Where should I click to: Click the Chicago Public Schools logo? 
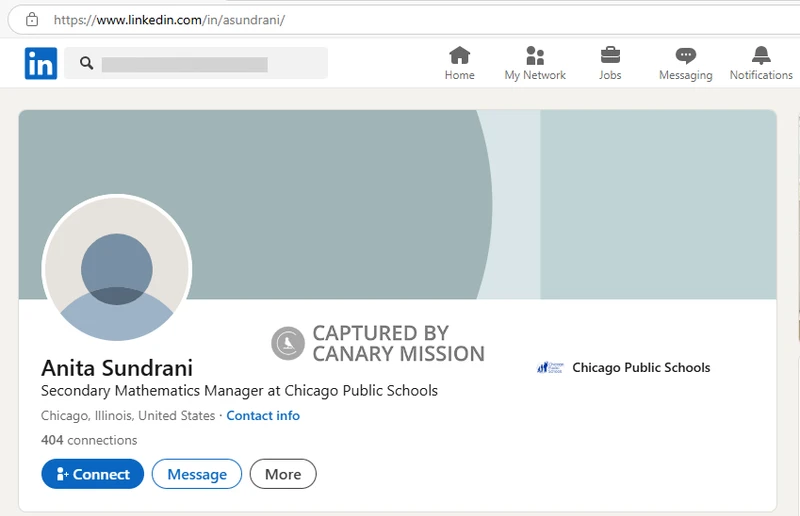click(550, 367)
